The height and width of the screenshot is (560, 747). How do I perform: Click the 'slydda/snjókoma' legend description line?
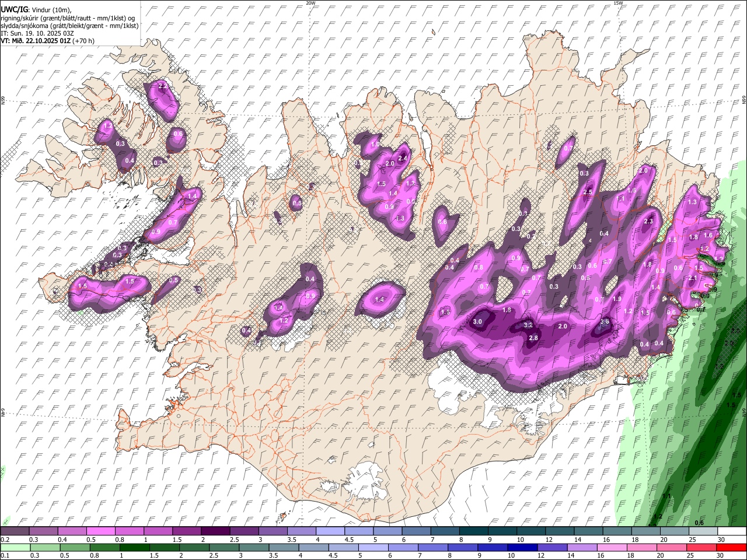69,25
